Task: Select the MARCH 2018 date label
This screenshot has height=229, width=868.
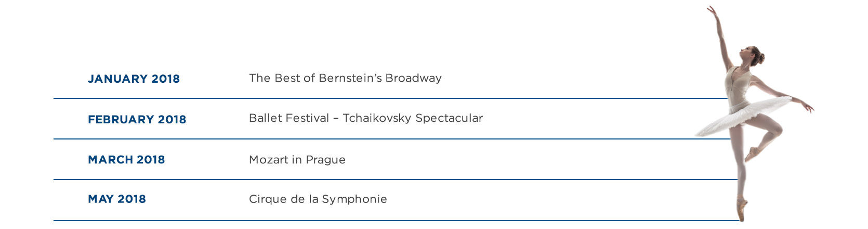Action: click(126, 160)
